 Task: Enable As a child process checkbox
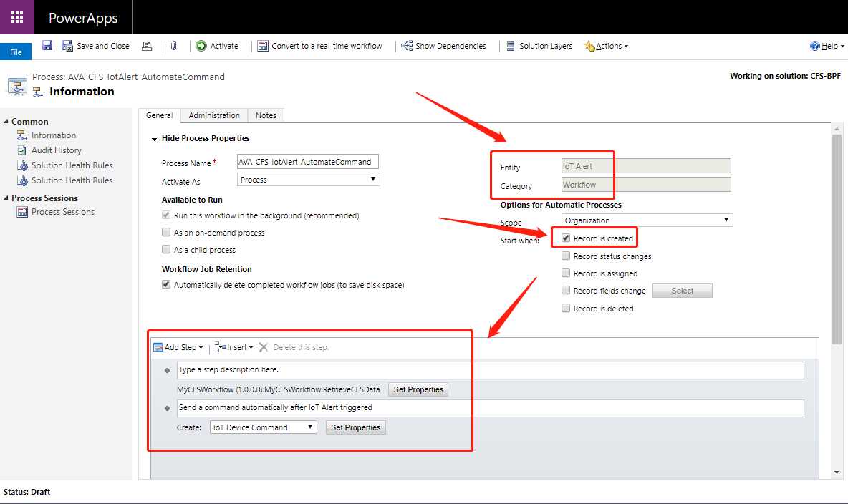[x=166, y=249]
